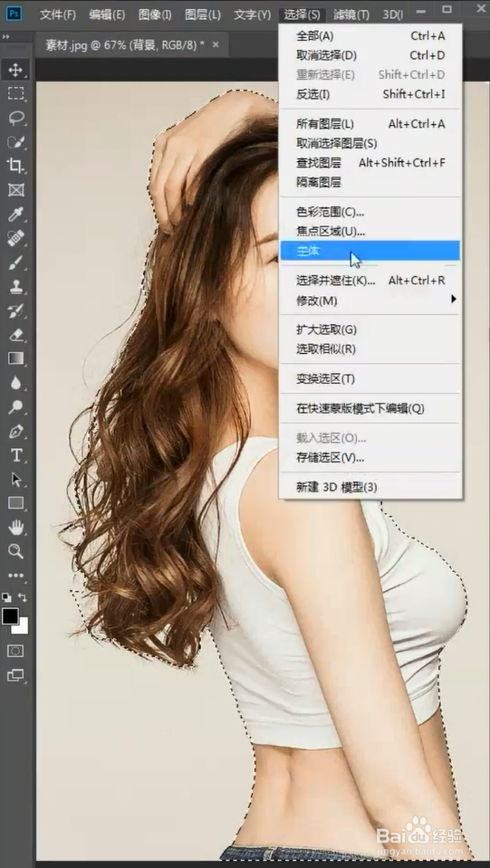Switch to 素材.jpg document tab
The image size is (490, 868).
[125, 45]
